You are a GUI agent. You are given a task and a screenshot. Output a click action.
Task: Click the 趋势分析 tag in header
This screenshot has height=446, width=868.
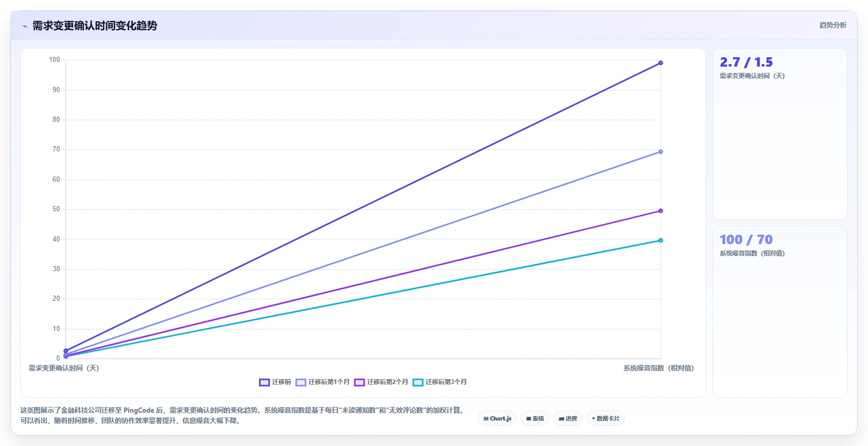tap(833, 25)
